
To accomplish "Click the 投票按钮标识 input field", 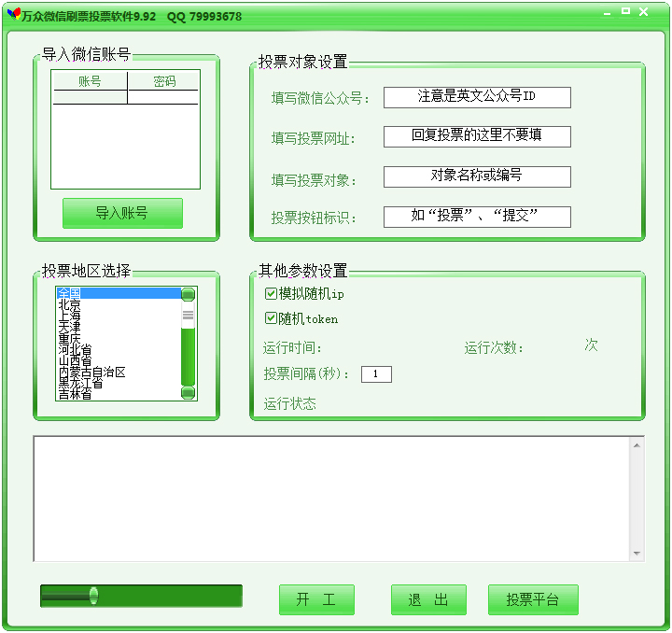I will [x=477, y=217].
